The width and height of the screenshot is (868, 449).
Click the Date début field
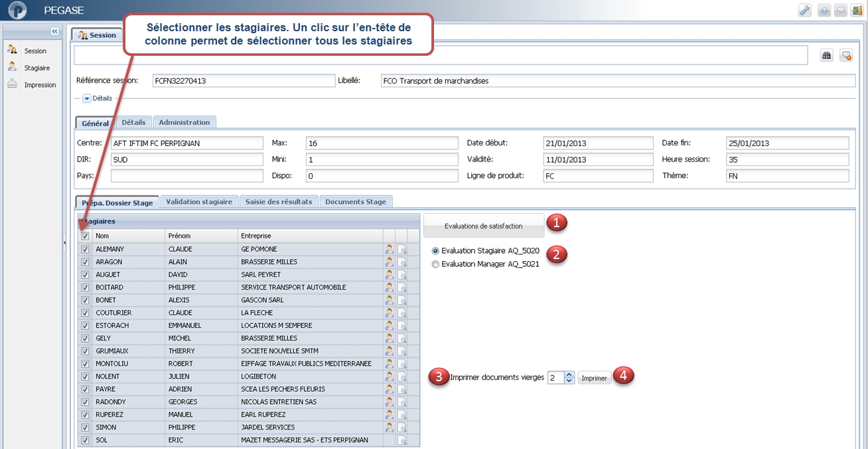click(x=599, y=143)
